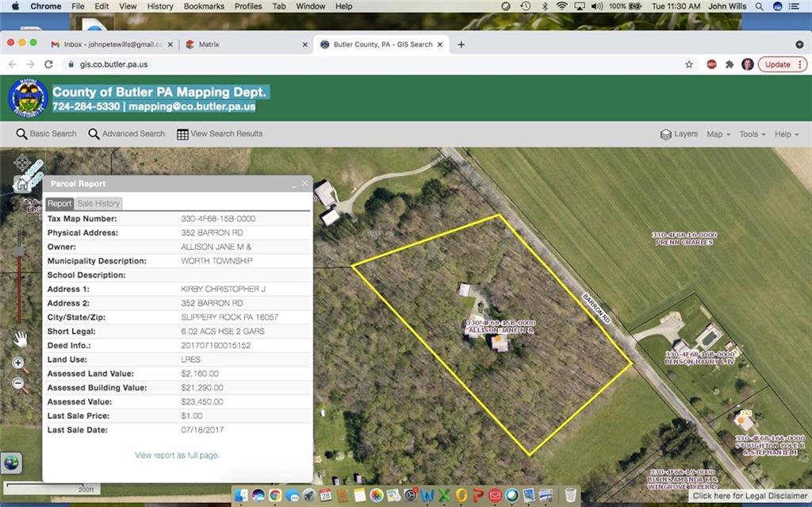Screen dimensions: 812x507
Task: Click the Legal Disclaimer link
Action: point(750,496)
